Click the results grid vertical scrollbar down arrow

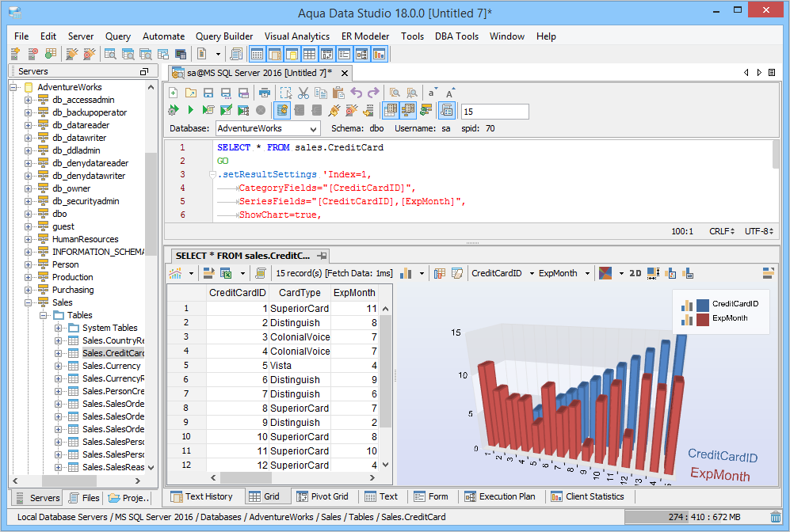(x=385, y=465)
